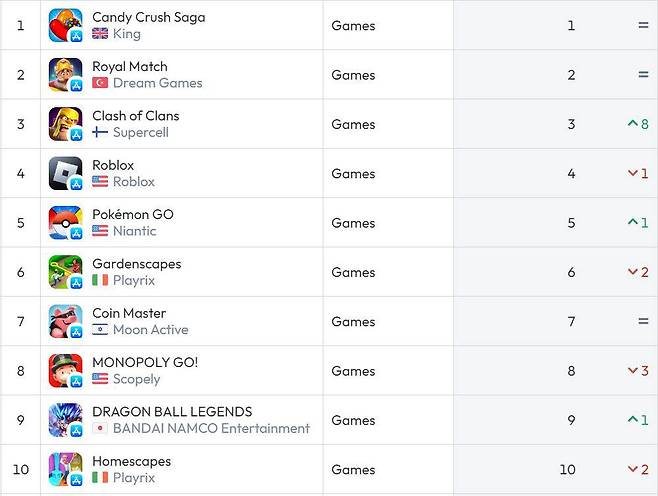
Task: Click the up 8 rank change indicator
Action: point(637,124)
